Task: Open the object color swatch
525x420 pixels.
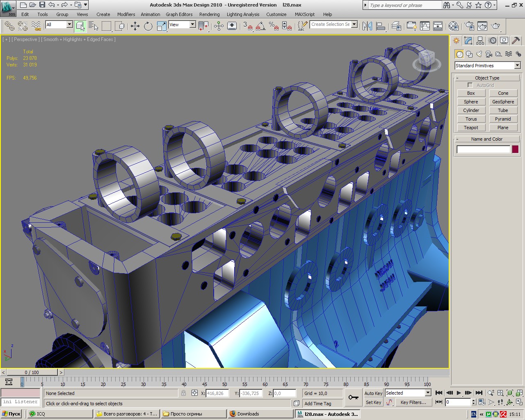Action: [515, 149]
